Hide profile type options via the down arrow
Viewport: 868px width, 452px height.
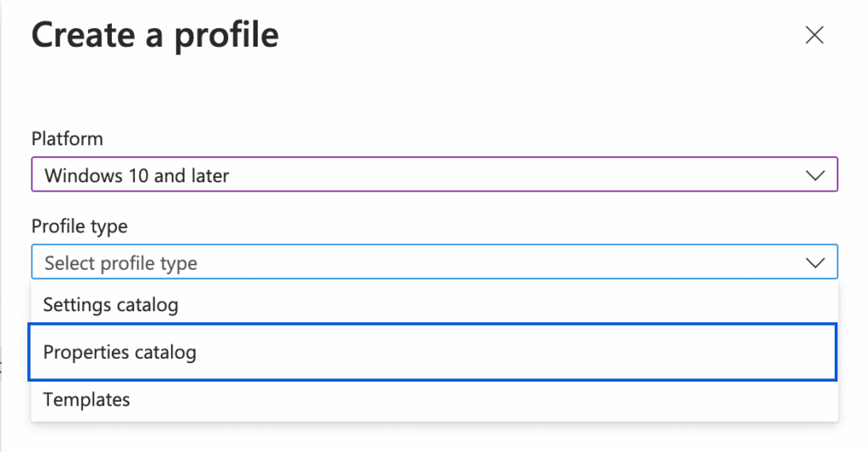[x=815, y=263]
